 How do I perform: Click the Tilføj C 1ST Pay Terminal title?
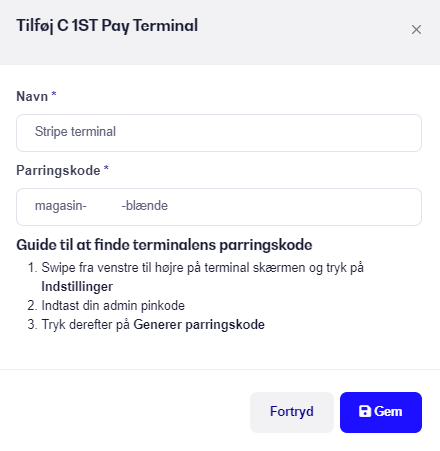(x=107, y=26)
